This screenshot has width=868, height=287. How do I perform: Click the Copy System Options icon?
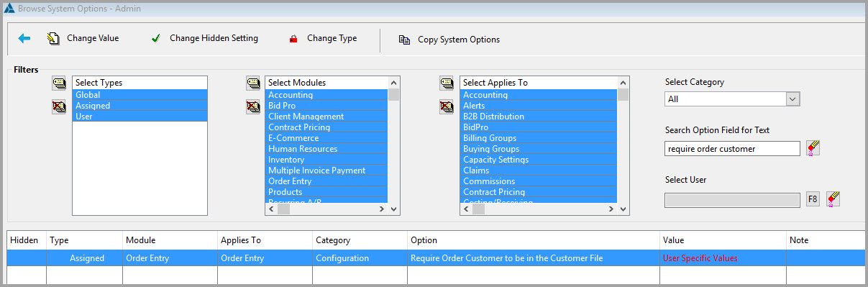pos(404,40)
